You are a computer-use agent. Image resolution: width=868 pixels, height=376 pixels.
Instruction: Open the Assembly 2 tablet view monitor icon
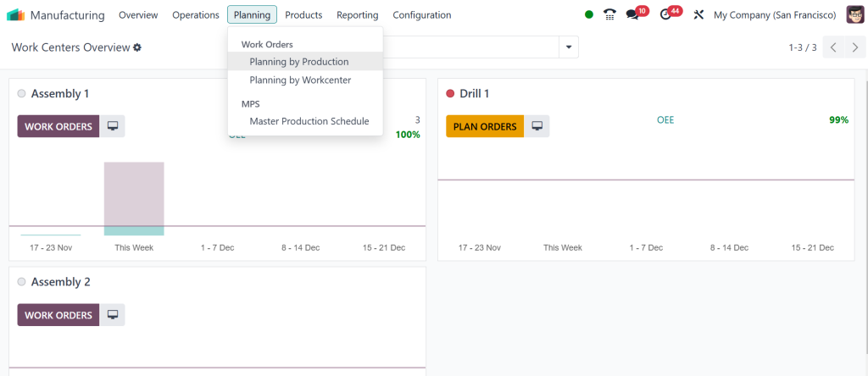coord(113,315)
